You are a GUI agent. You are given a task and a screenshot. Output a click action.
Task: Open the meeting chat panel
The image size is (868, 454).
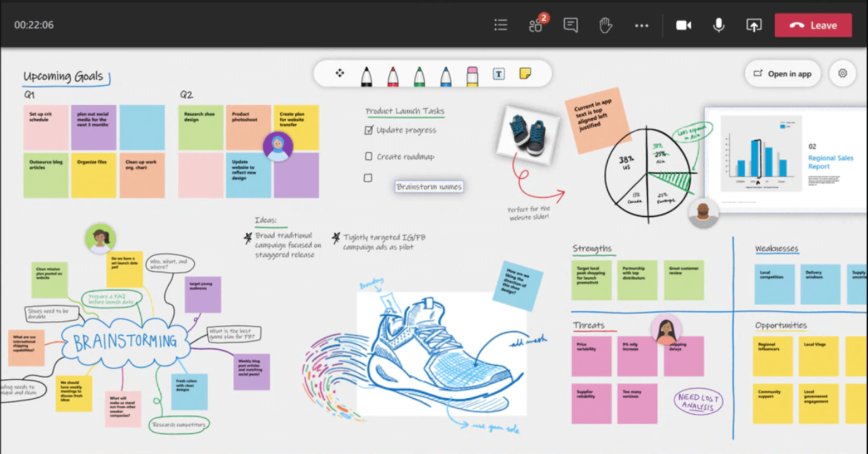pyautogui.click(x=570, y=25)
